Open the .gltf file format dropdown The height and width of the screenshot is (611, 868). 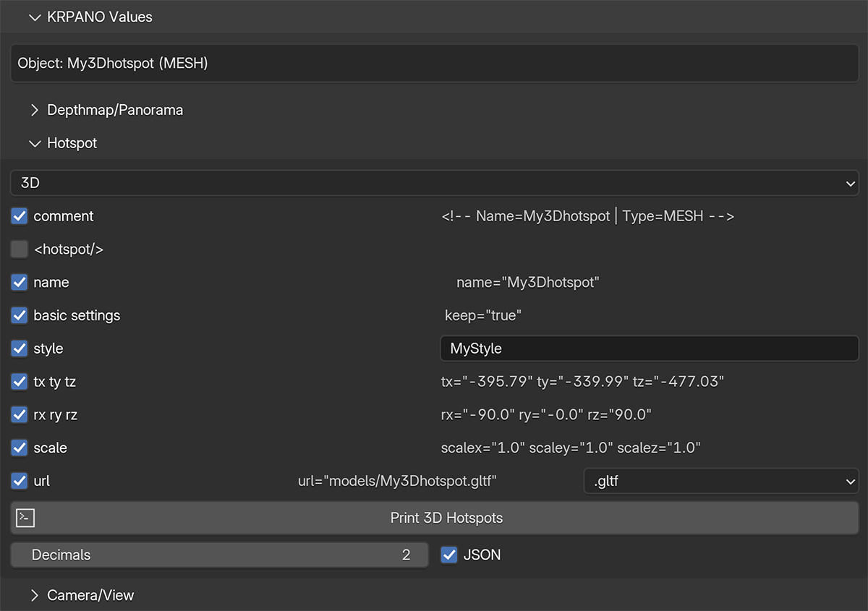(720, 481)
